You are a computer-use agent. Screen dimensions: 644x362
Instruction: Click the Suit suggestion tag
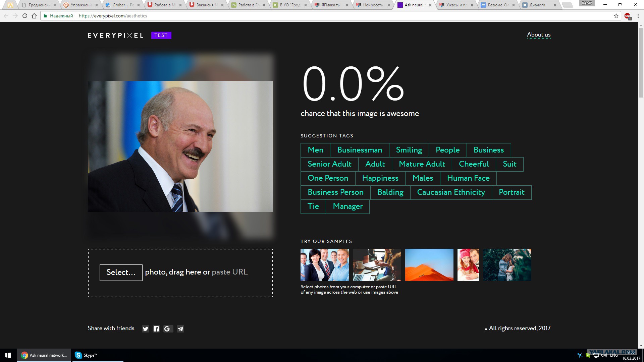pyautogui.click(x=509, y=164)
